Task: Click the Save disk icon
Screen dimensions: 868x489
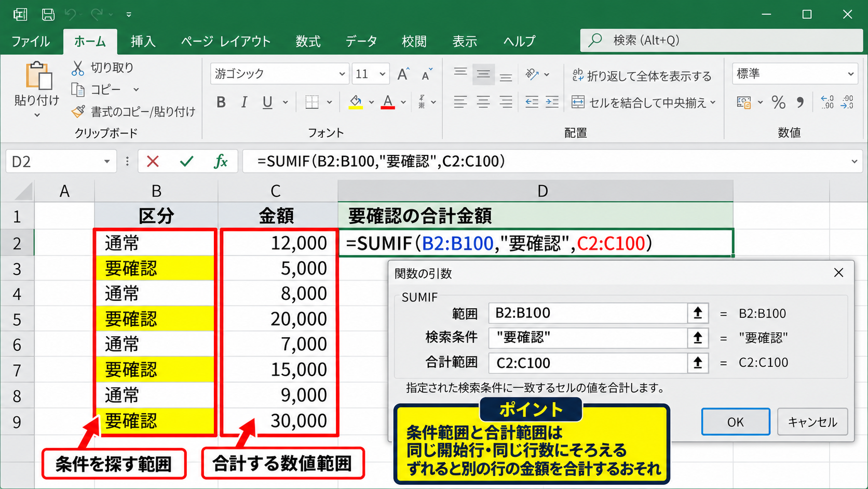Action: point(48,15)
